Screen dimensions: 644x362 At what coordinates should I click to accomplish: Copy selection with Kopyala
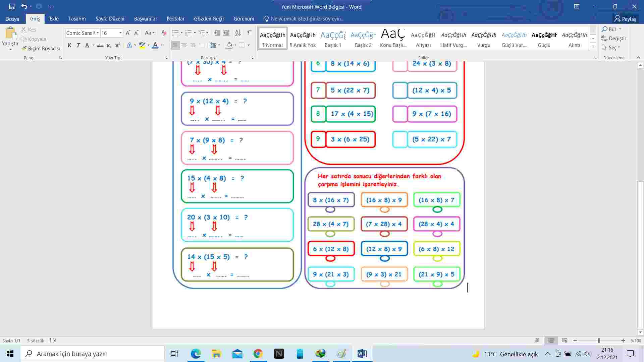[x=34, y=39]
